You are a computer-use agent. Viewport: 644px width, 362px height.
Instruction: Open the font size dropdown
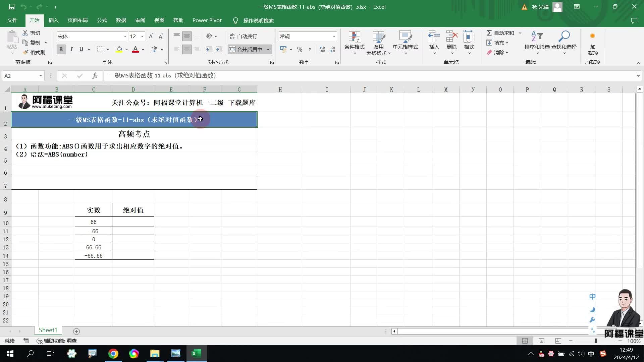(x=142, y=36)
